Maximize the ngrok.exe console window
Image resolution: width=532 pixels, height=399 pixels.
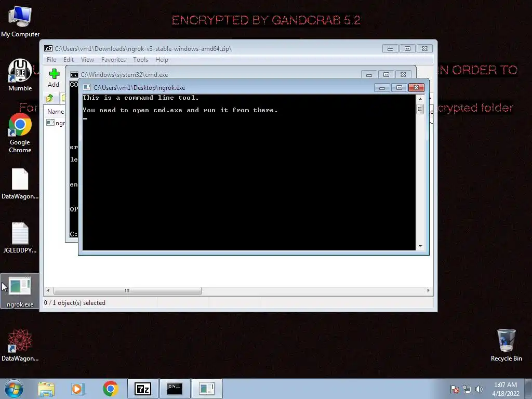point(399,88)
